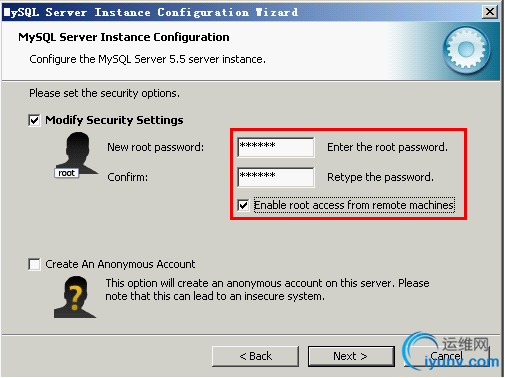Disable root access from remote machines checkbox
Screen dimensions: 505x378
(243, 205)
